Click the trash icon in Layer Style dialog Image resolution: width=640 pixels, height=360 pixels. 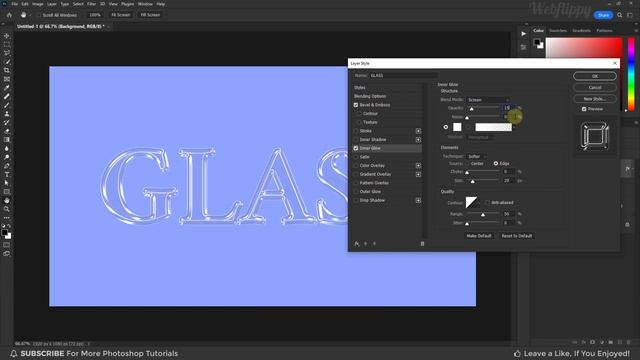pos(422,244)
